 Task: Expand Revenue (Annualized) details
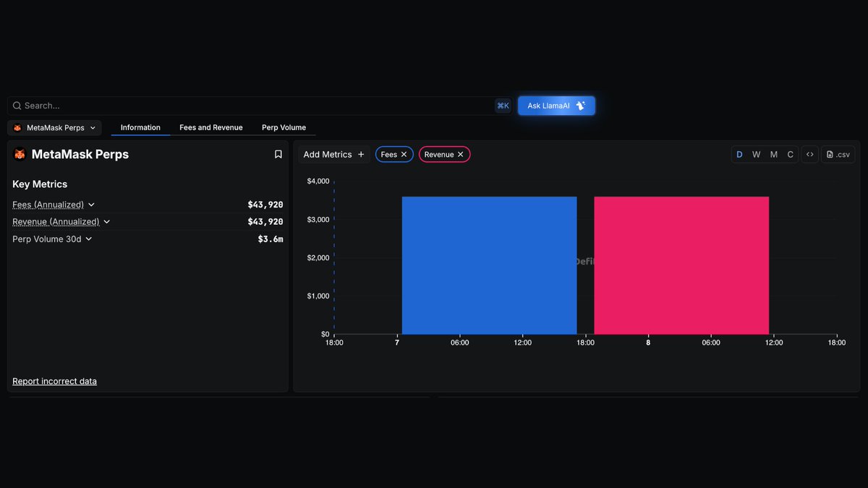point(107,222)
